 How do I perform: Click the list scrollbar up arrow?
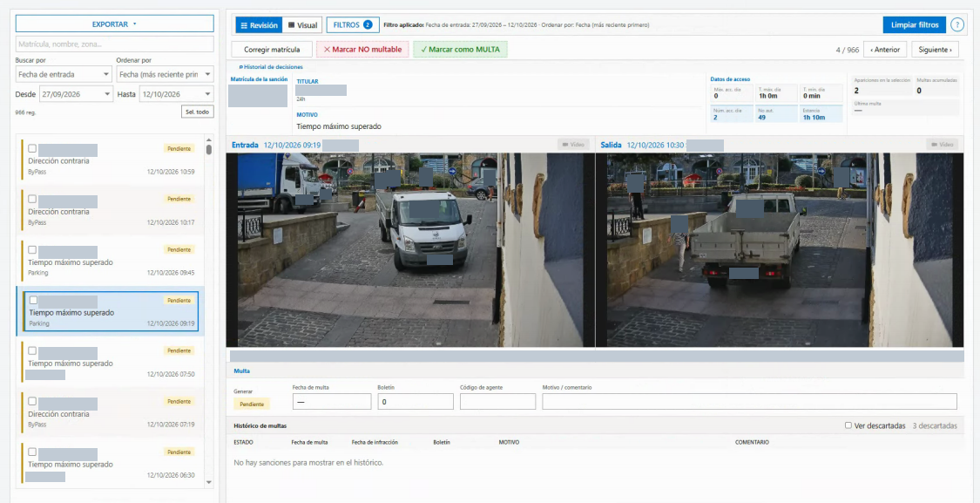209,140
